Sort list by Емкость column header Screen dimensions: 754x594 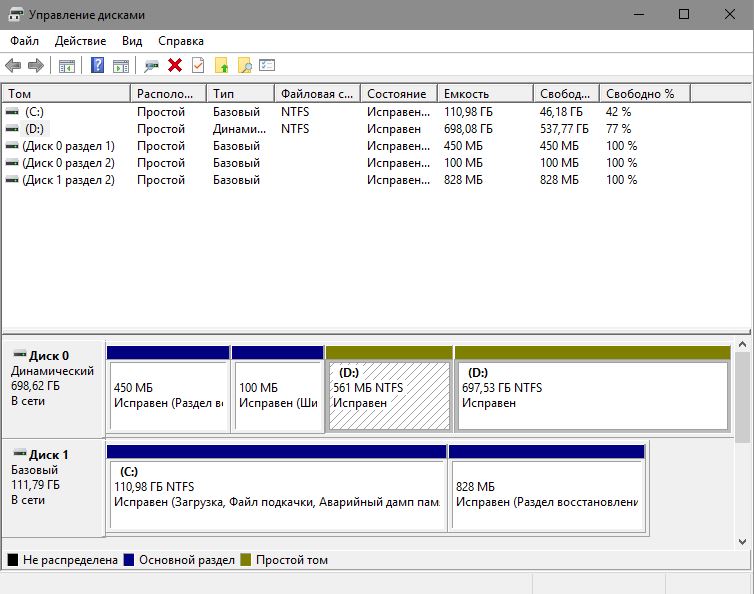click(x=484, y=93)
